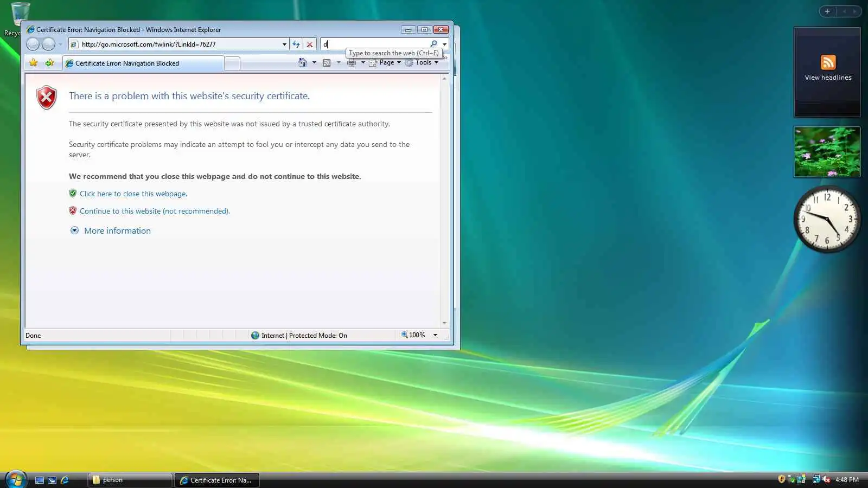
Task: Click the page icon in address bar
Action: pyautogui.click(x=74, y=44)
